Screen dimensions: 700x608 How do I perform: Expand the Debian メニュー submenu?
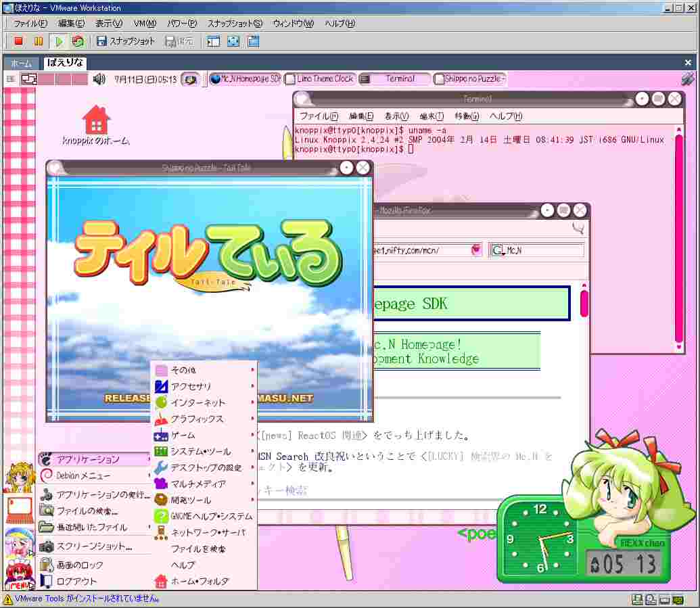[83, 475]
